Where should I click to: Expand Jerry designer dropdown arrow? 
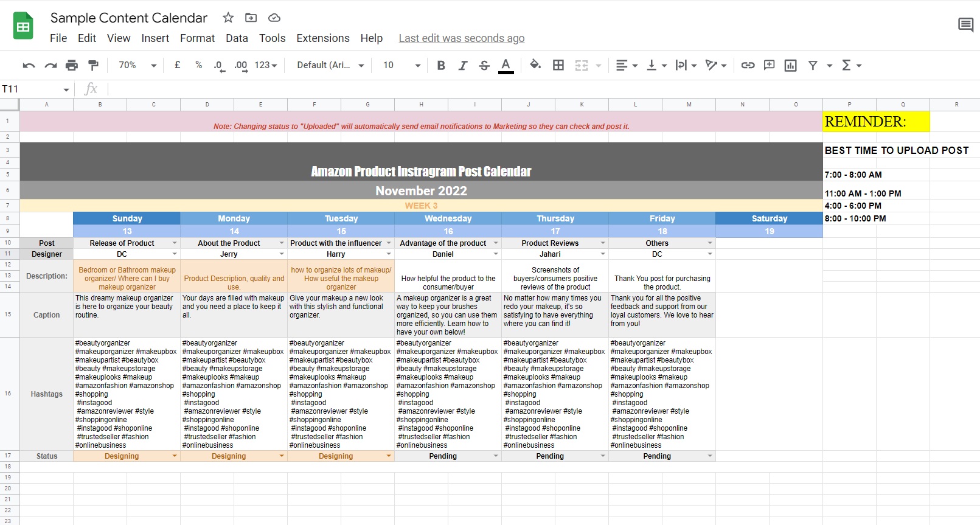(x=282, y=254)
